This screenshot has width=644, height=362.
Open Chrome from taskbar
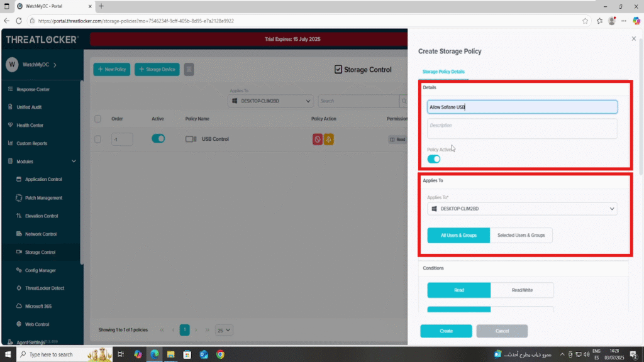pyautogui.click(x=221, y=354)
